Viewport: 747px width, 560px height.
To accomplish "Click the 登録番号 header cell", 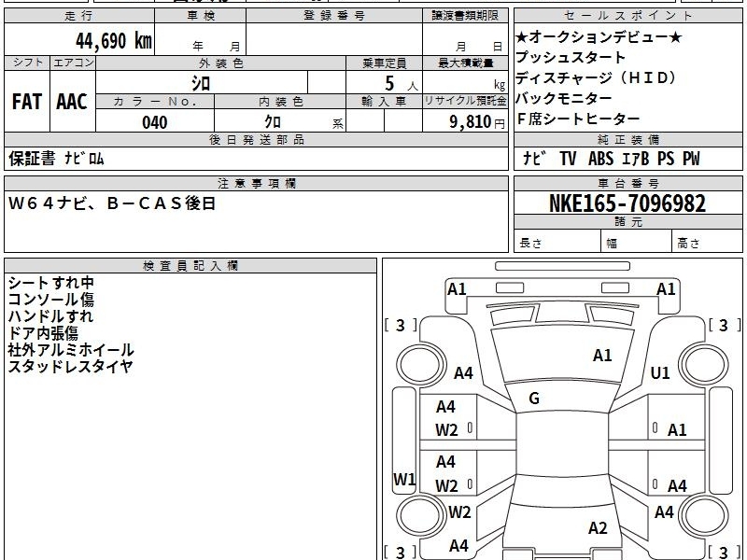I will click(x=334, y=16).
